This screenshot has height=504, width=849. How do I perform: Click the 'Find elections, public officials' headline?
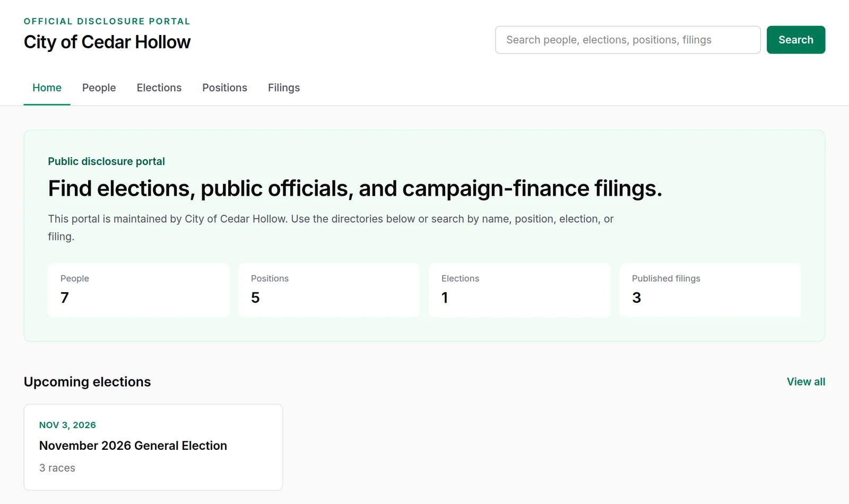355,188
